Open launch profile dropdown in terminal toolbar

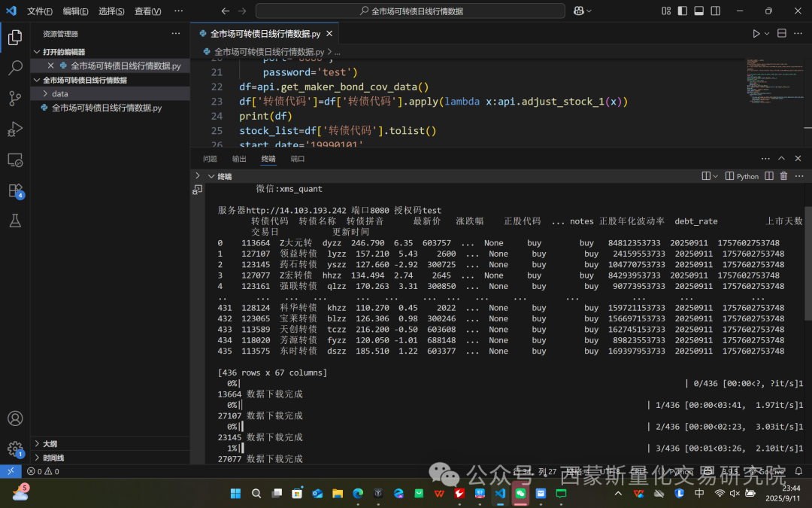point(716,176)
